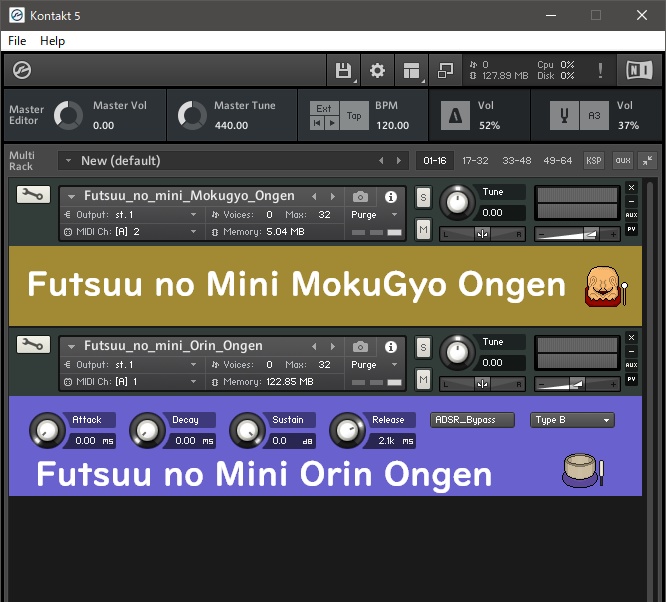
Task: Open the Orin Purge dropdown
Action: (374, 365)
